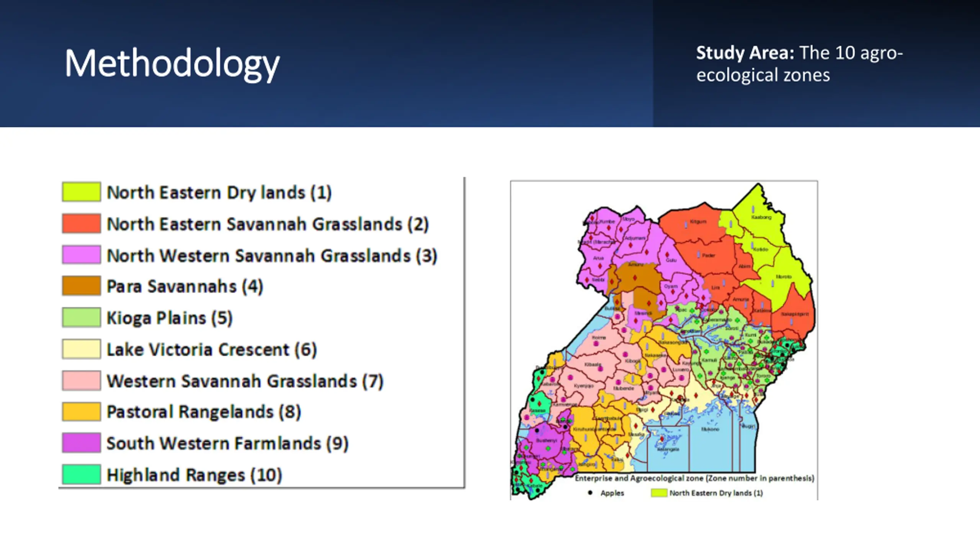Screen dimensions: 980x551
Task: Click the Kaabong district label on the map
Action: pyautogui.click(x=761, y=217)
